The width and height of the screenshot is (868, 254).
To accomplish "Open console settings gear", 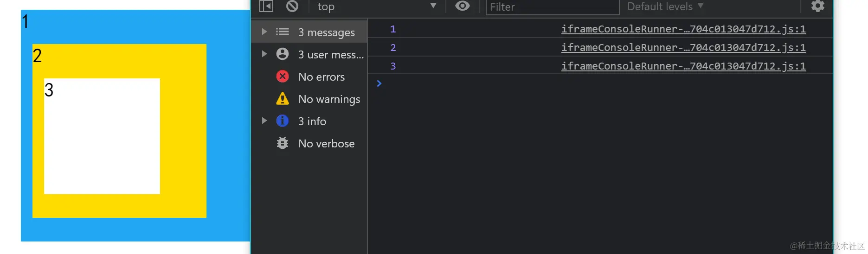I will tap(817, 6).
